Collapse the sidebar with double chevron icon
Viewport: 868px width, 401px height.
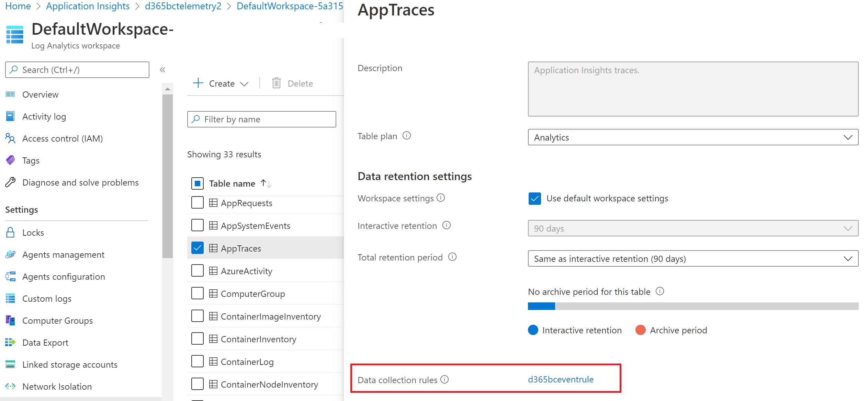162,70
